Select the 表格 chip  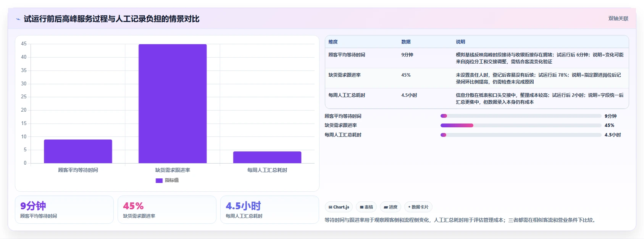click(366, 207)
